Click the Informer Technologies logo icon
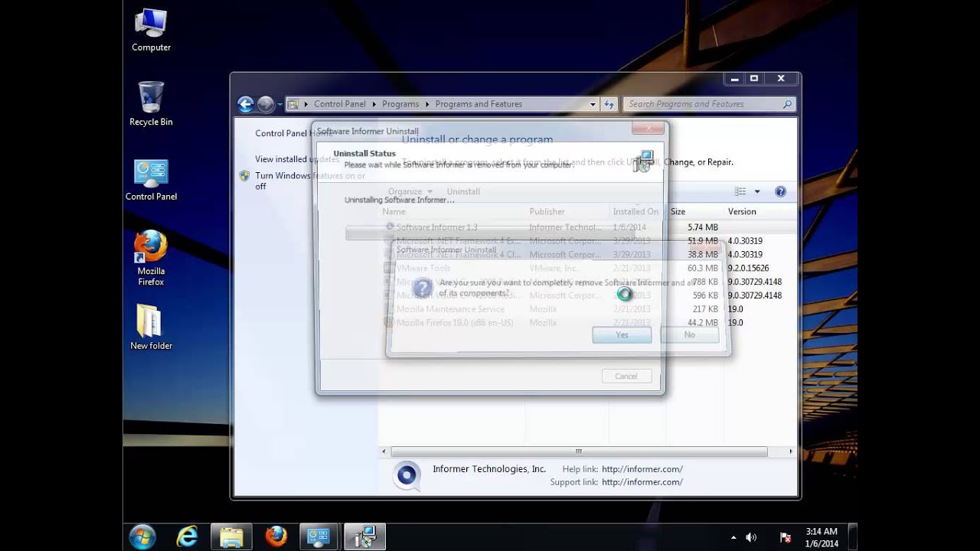This screenshot has height=551, width=980. click(x=407, y=475)
